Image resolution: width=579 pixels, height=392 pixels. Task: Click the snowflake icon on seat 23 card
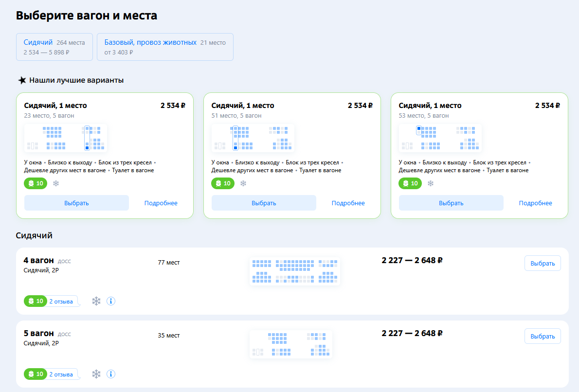point(56,183)
